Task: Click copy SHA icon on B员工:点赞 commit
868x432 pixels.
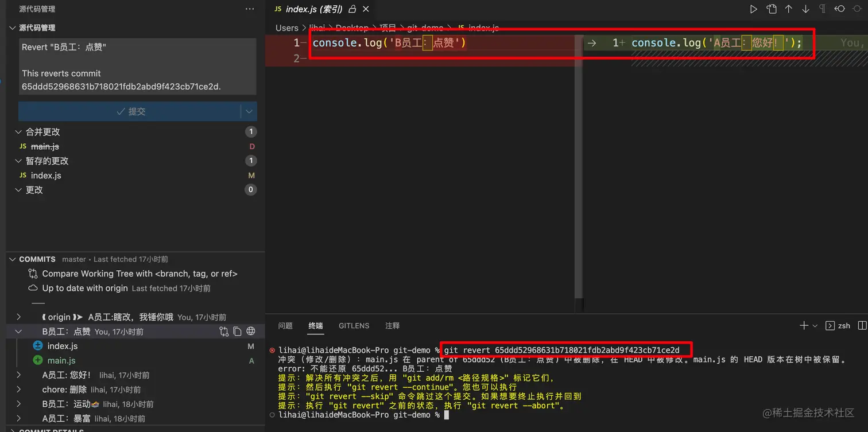Action: point(237,331)
